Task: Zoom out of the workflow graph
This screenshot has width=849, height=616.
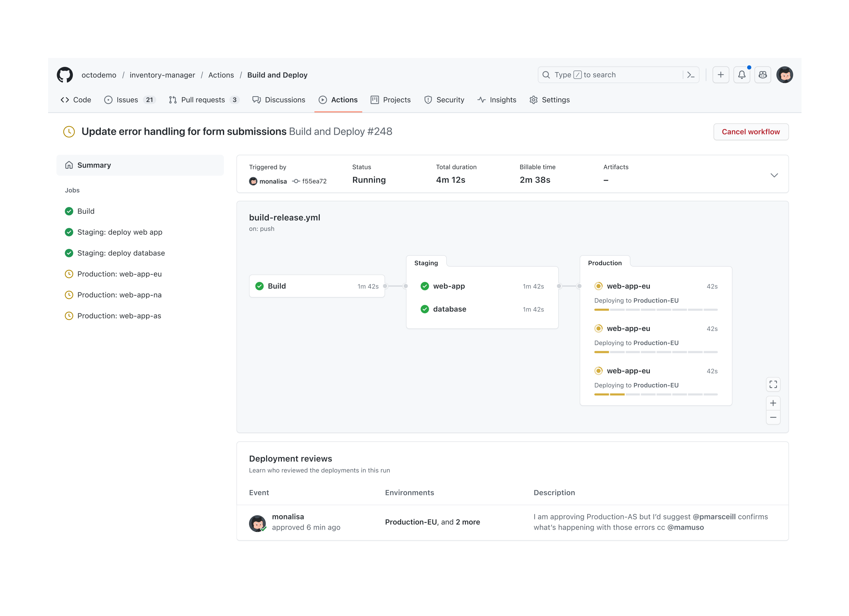Action: coord(773,417)
